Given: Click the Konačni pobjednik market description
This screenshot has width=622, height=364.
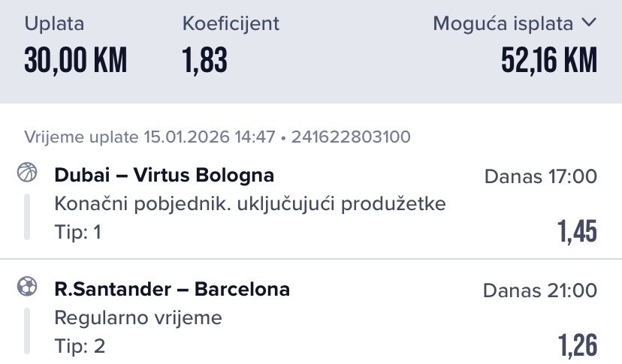Looking at the screenshot, I should [x=250, y=204].
